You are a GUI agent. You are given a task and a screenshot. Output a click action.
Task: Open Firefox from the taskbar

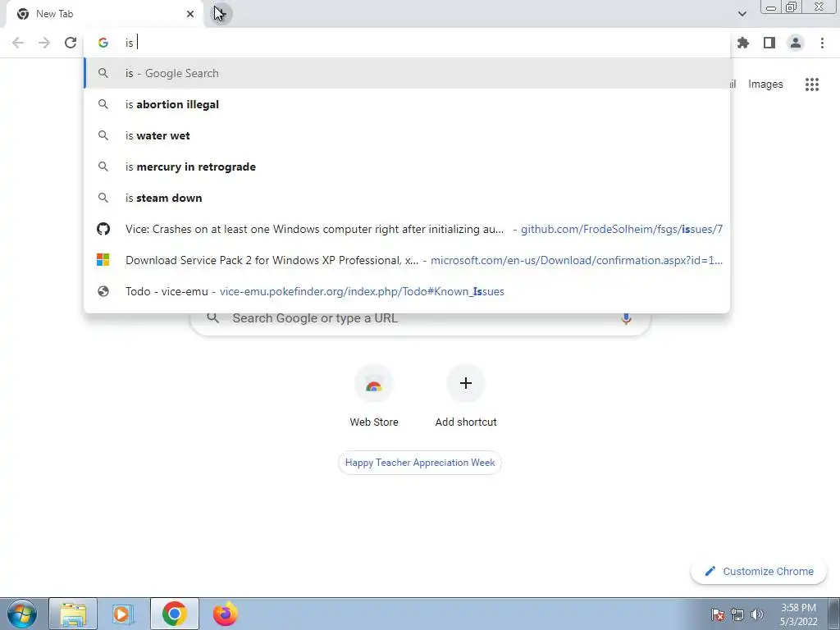click(x=225, y=614)
